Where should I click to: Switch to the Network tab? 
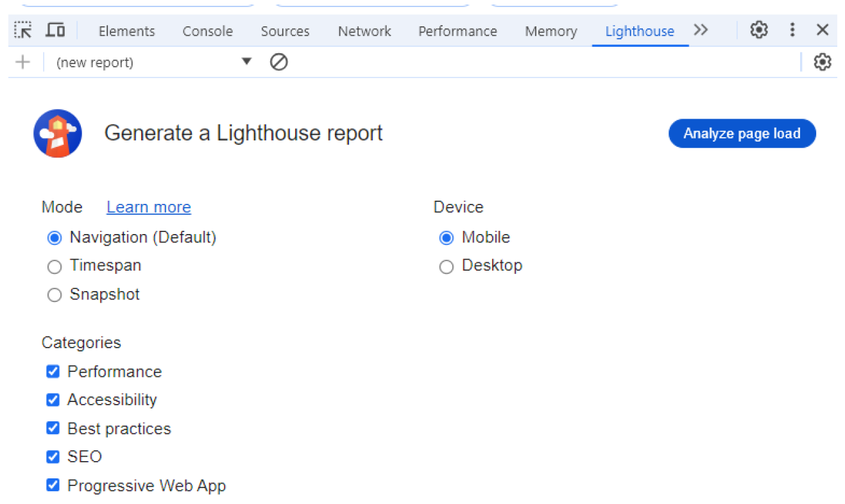coord(364,31)
